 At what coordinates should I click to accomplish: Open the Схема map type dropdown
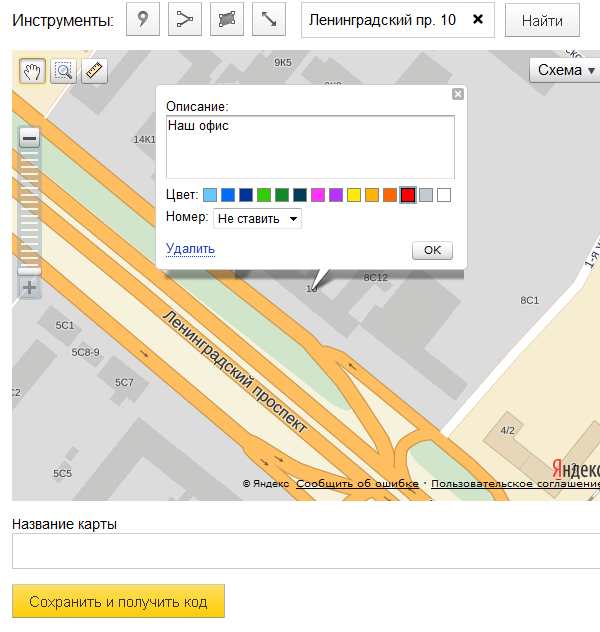click(565, 70)
